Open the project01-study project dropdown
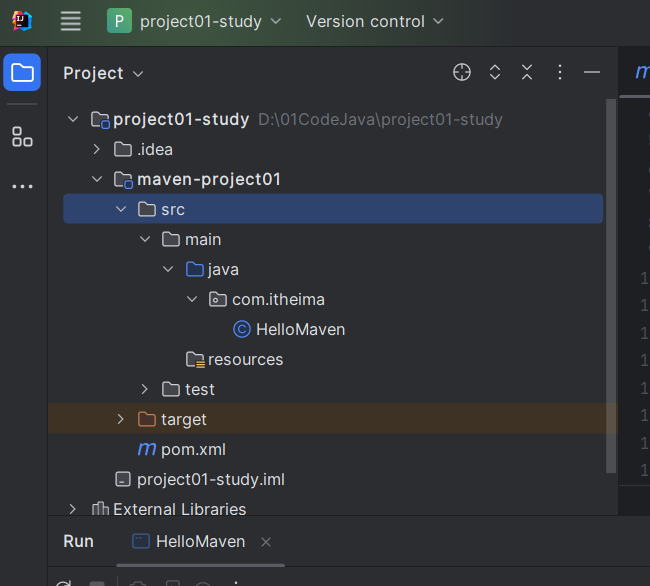Screen dimensions: 650x586 pyautogui.click(x=194, y=21)
